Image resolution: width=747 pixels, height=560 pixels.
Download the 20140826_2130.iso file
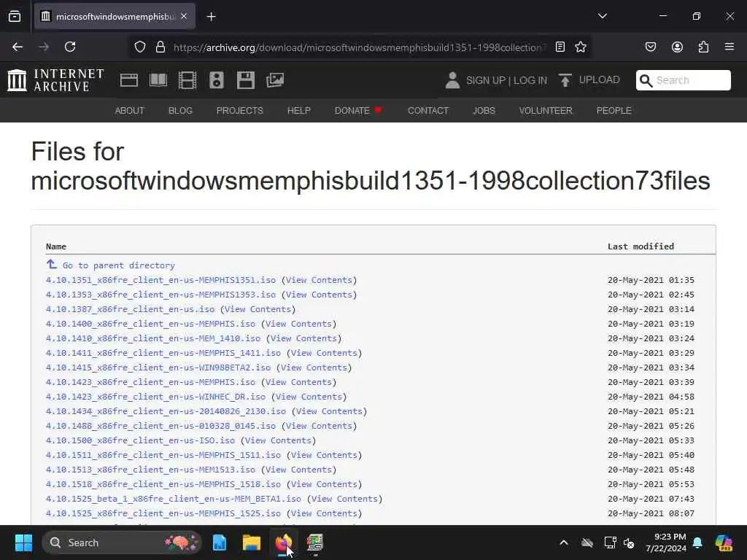166,411
